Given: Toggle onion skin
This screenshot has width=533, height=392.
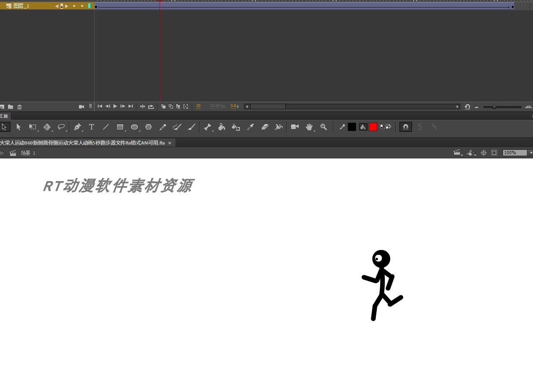Looking at the screenshot, I should 163,107.
